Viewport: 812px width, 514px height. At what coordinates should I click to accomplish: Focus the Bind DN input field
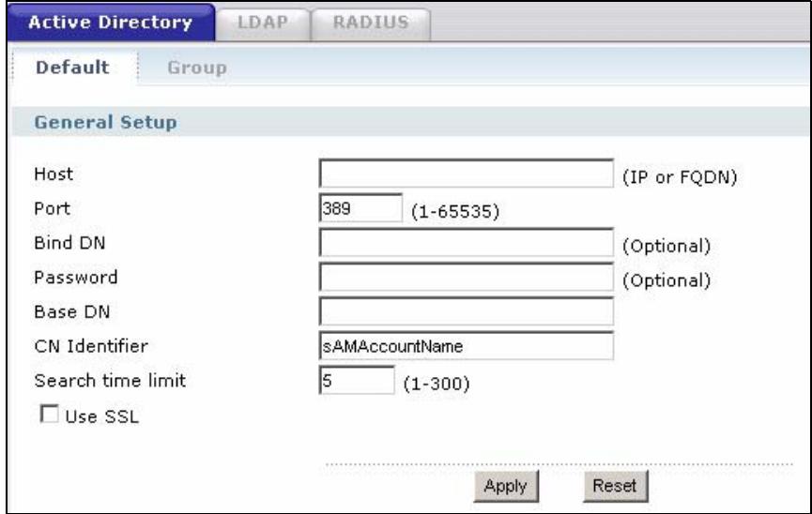click(x=466, y=242)
